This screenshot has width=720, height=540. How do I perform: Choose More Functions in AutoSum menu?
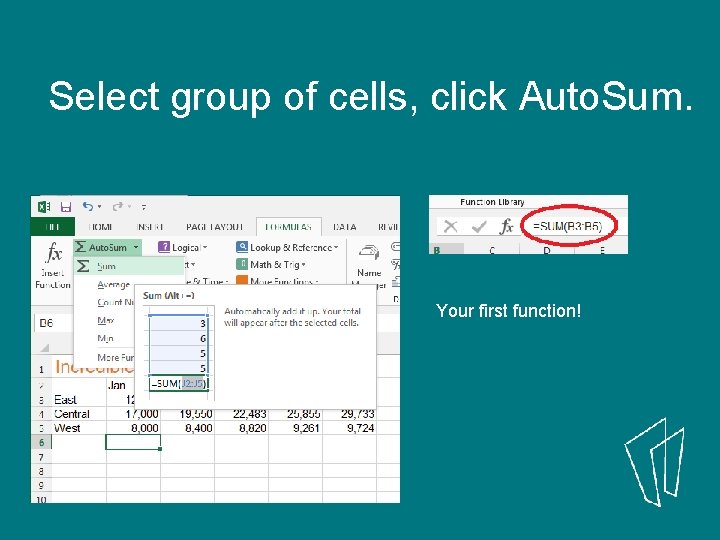pos(115,357)
